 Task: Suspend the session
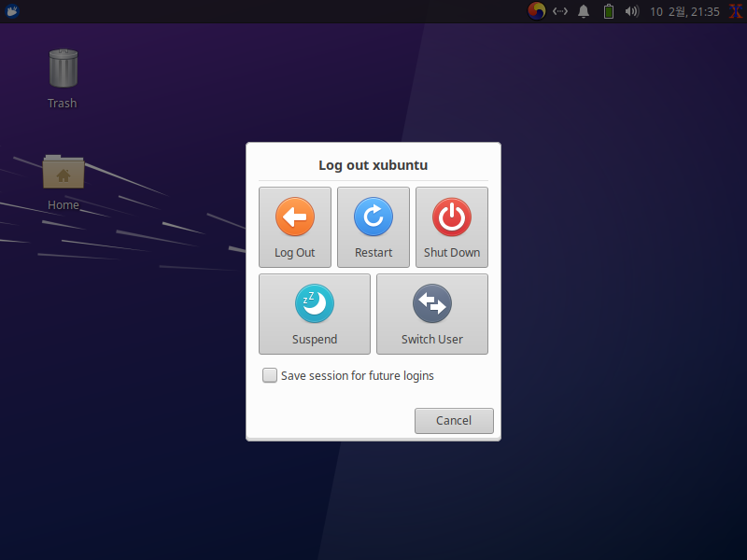pos(315,314)
